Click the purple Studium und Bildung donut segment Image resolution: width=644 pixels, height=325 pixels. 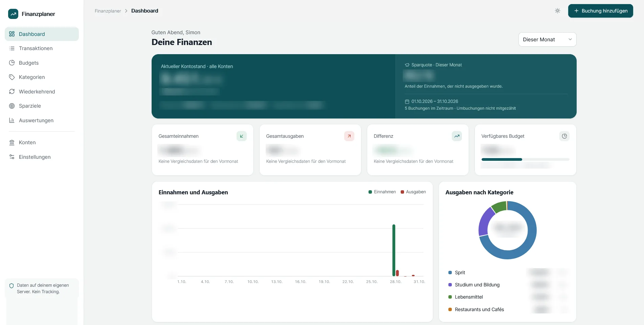coord(485,222)
